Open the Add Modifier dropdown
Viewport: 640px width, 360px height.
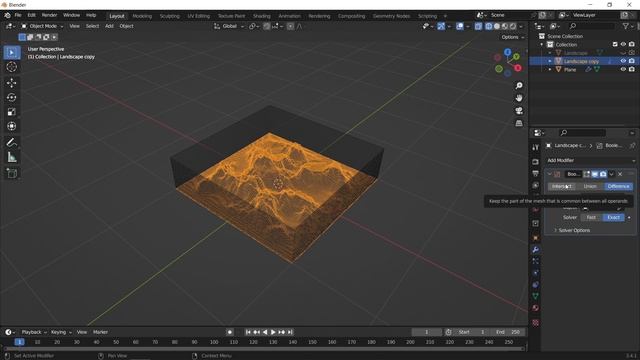coord(591,160)
